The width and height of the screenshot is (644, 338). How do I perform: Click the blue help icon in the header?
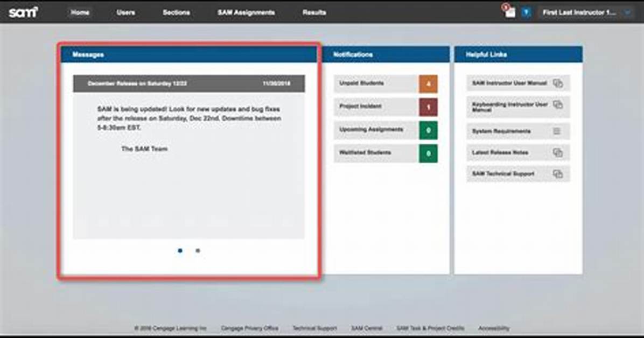click(x=526, y=12)
